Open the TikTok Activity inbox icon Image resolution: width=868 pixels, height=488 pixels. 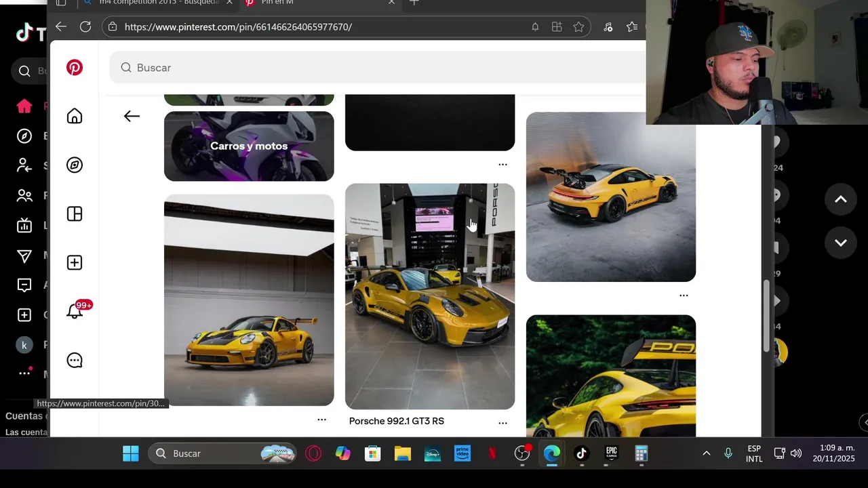coord(24,285)
